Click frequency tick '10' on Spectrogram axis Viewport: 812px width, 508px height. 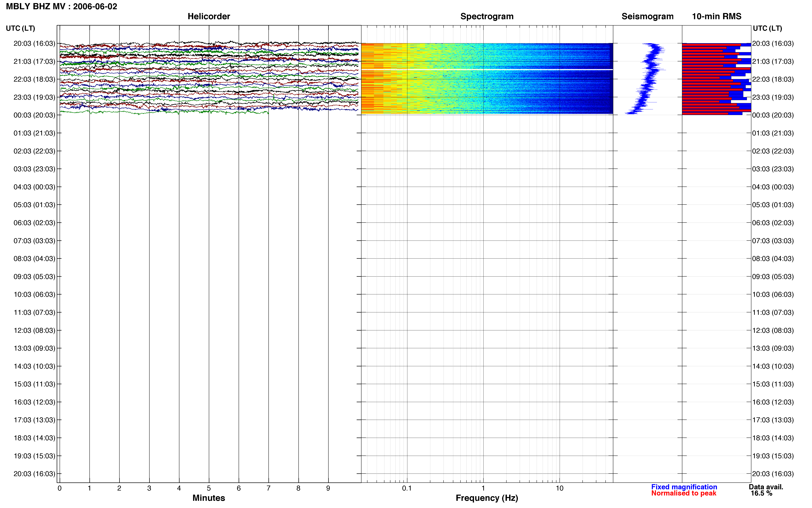(559, 488)
